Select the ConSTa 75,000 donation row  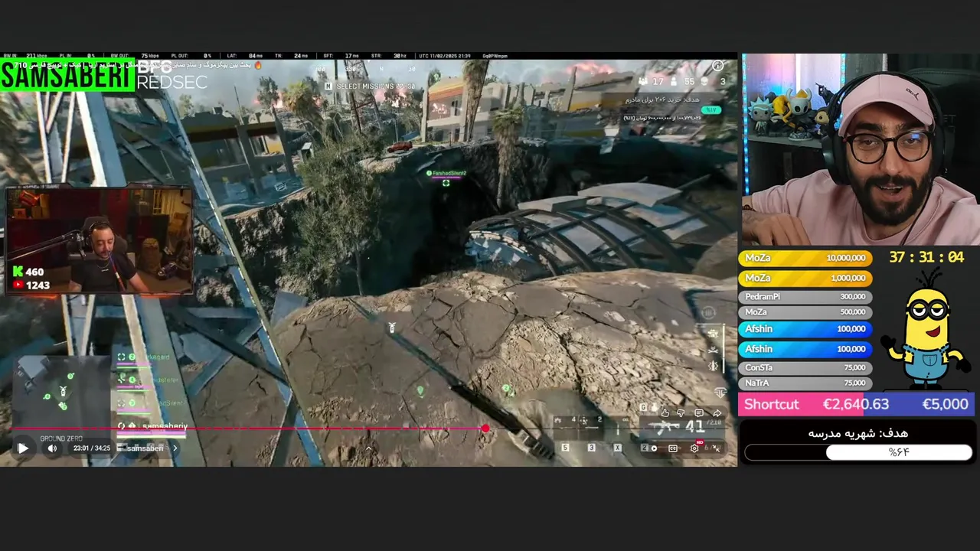(805, 368)
